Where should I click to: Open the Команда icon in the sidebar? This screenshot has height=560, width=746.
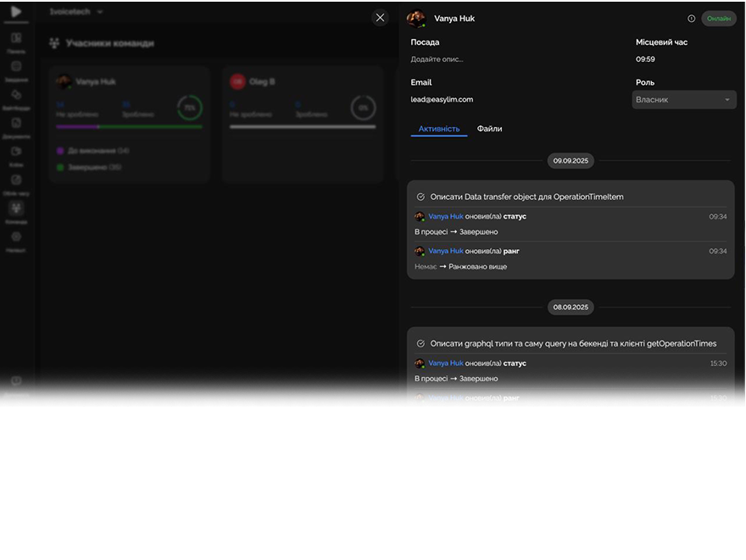tap(16, 208)
